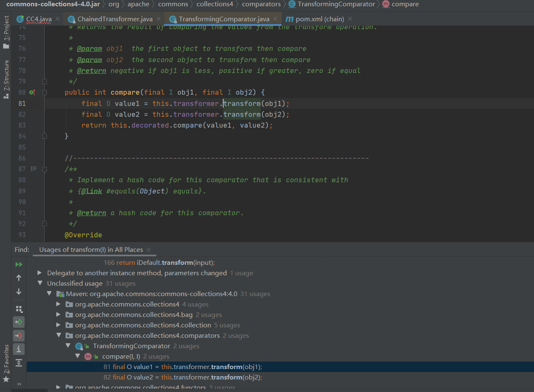534x392 pixels.
Task: Click the TransformingComparator breadcrumb class icon
Action: click(x=292, y=4)
